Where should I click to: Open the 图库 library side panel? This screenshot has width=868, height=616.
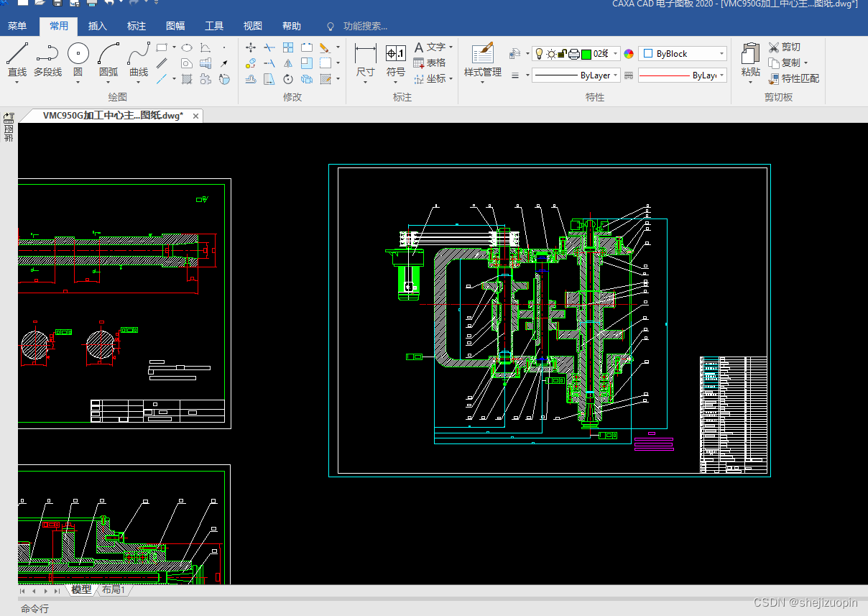point(9,127)
